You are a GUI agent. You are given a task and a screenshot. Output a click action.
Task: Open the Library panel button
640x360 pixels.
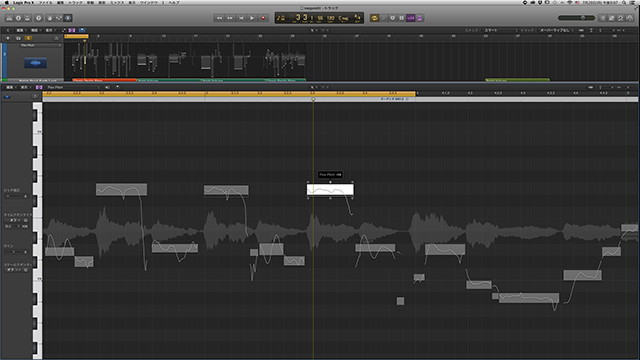pos(9,18)
